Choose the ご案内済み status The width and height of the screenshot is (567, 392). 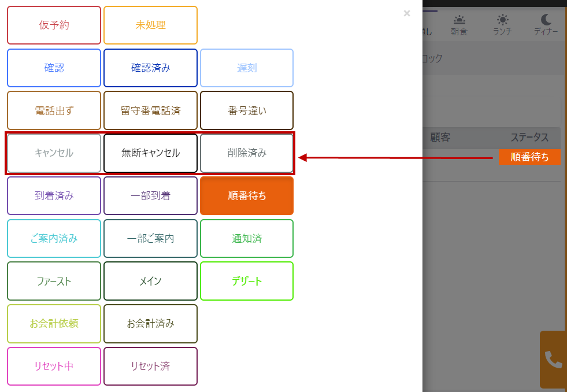click(x=54, y=238)
